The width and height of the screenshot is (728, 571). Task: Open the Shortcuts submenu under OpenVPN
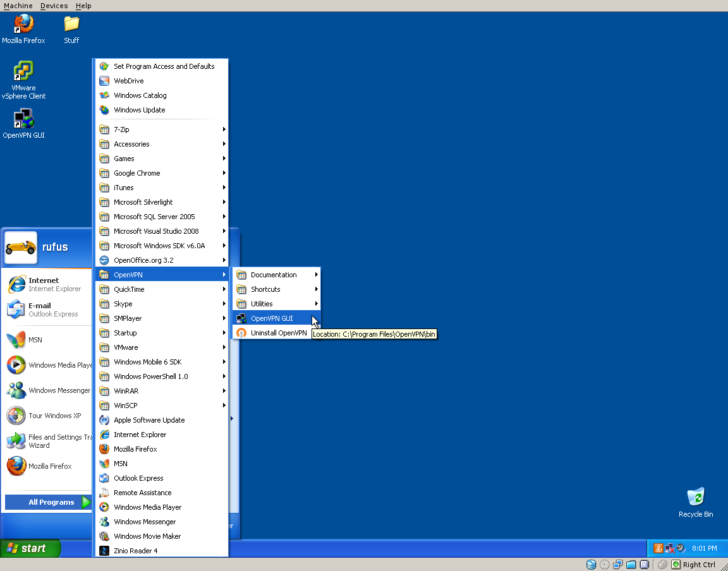pos(276,289)
